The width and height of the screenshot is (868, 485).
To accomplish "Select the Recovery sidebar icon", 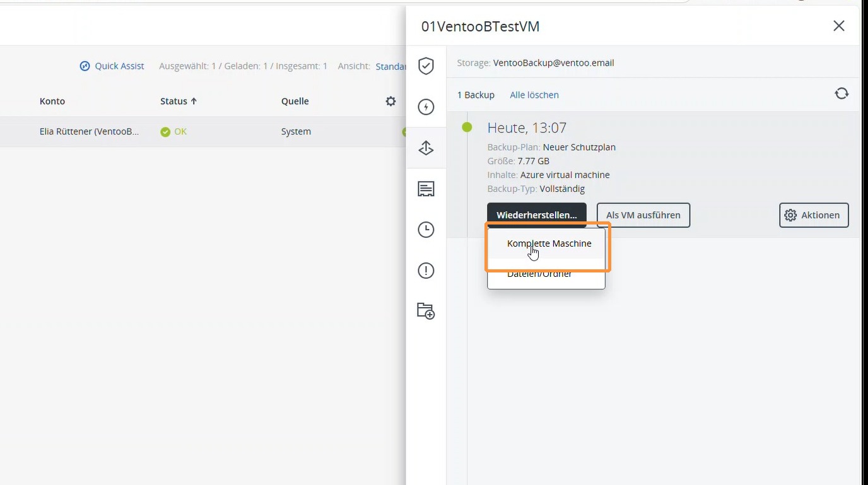I will [426, 148].
